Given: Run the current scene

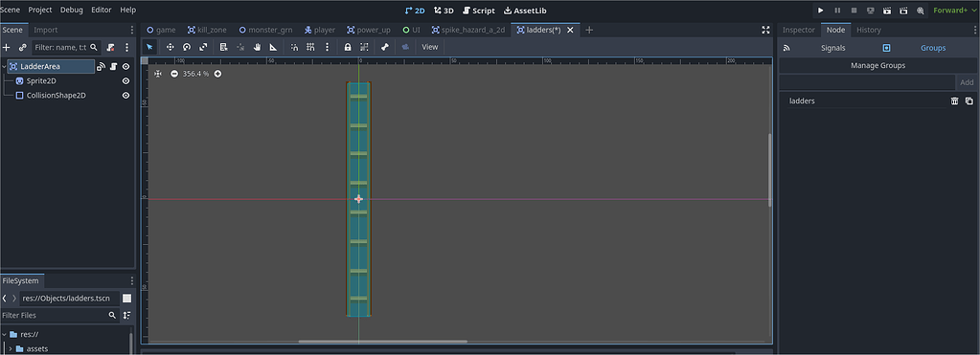Looking at the screenshot, I should point(887,11).
